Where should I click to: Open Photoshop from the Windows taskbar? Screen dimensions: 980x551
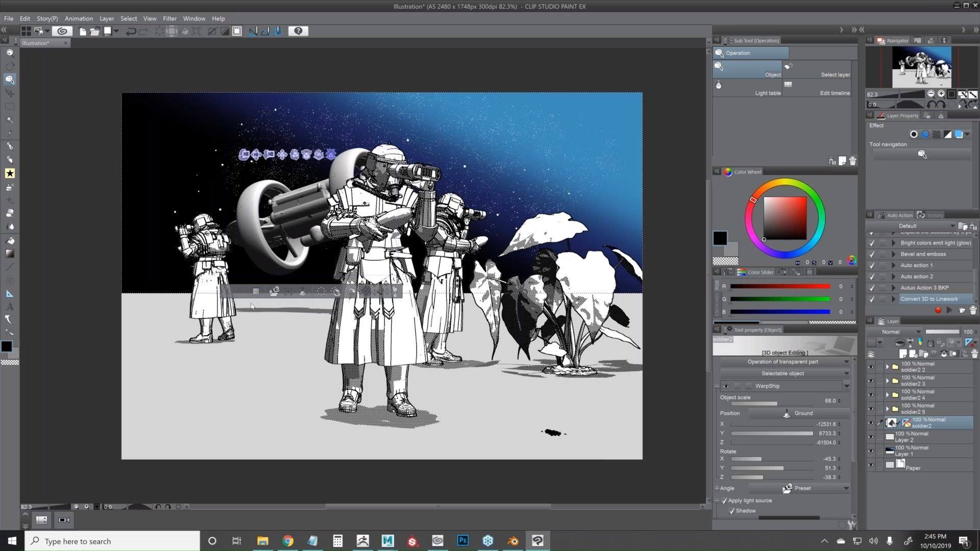pyautogui.click(x=463, y=541)
